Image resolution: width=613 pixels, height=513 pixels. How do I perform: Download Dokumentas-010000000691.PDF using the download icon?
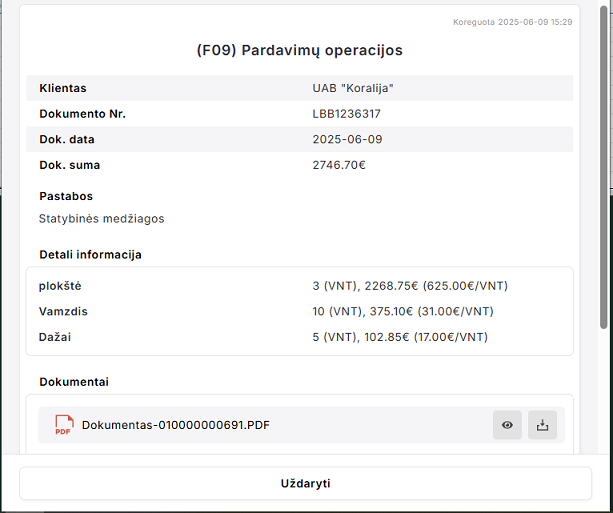[x=542, y=425]
